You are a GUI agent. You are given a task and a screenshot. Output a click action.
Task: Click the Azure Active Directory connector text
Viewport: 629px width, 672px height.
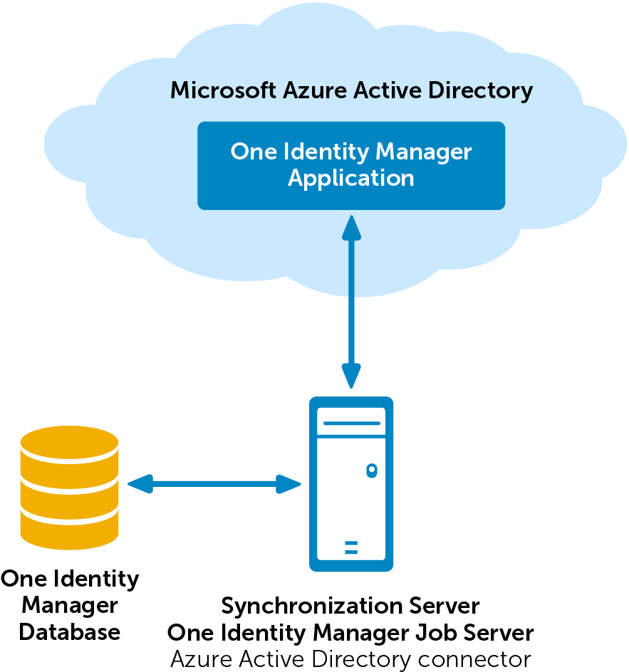pyautogui.click(x=350, y=658)
